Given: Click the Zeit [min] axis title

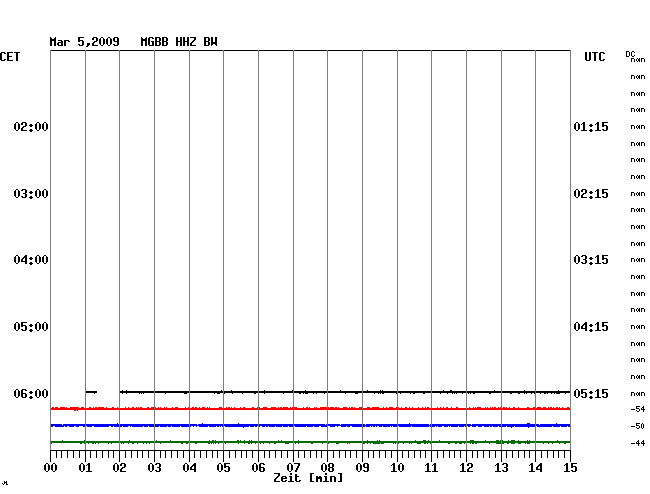Looking at the screenshot, I should point(308,478).
